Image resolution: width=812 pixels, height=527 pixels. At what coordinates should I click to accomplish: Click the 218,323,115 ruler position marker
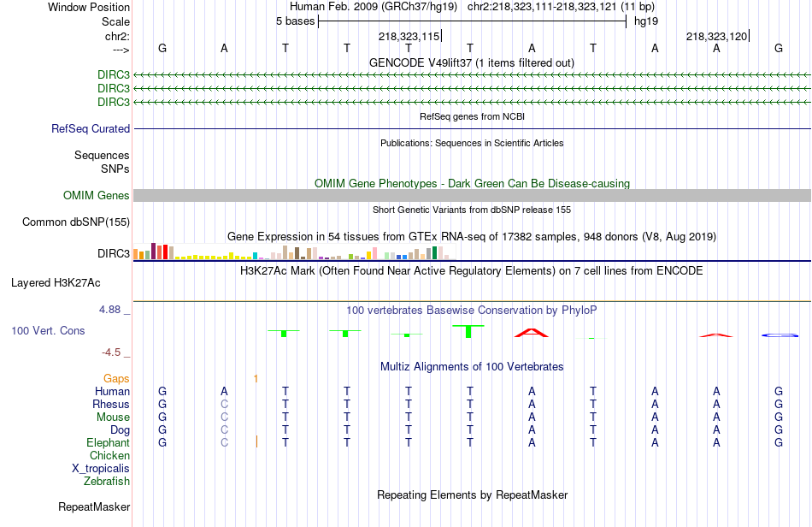[409, 36]
